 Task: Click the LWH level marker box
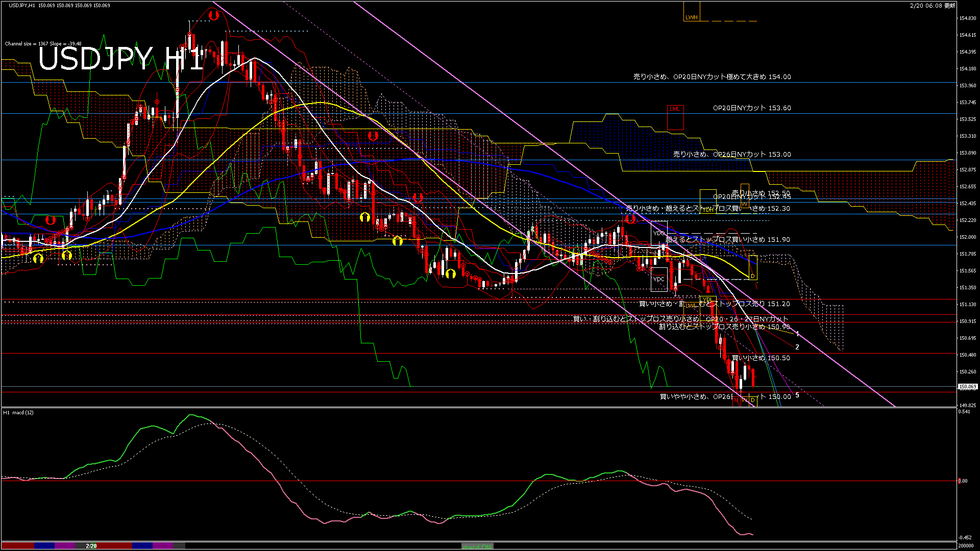[692, 12]
